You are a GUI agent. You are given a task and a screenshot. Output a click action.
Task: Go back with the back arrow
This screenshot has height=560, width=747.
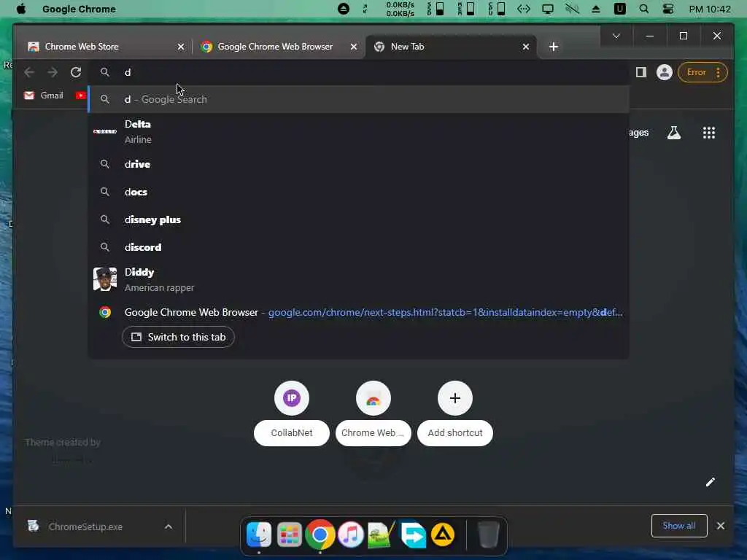click(29, 72)
